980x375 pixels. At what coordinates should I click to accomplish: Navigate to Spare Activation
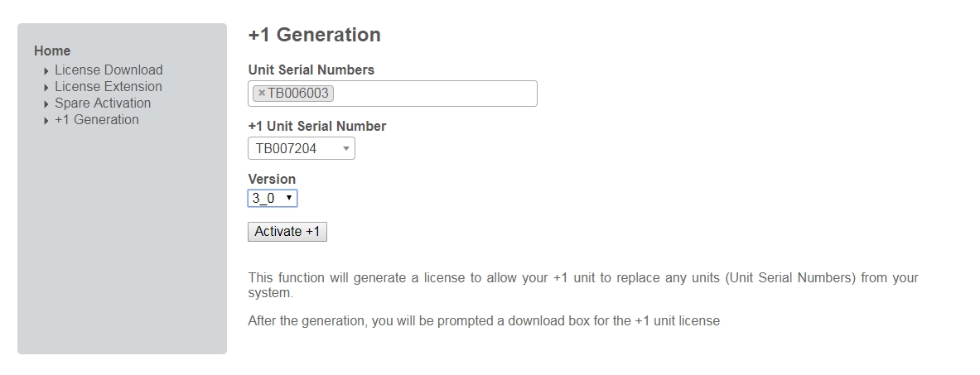103,103
